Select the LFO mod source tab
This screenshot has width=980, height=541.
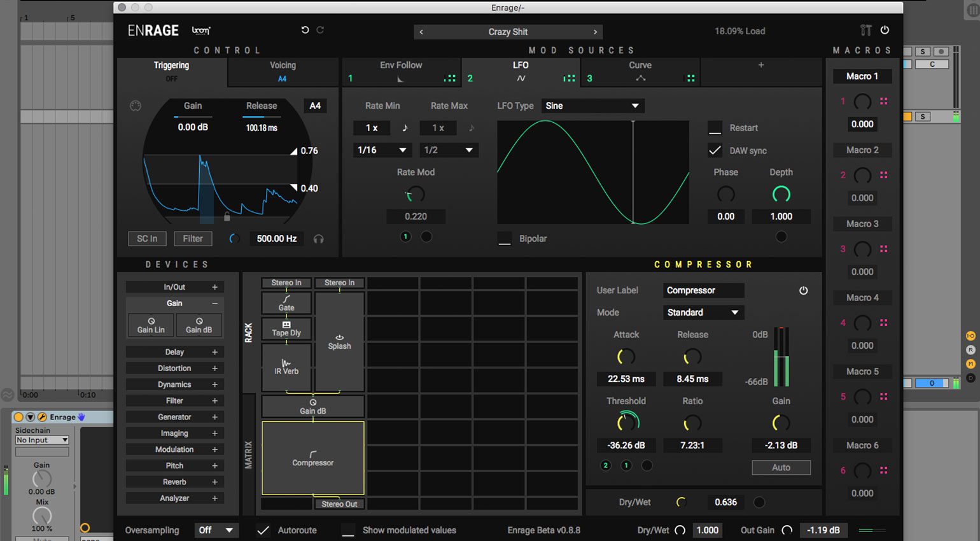point(521,71)
